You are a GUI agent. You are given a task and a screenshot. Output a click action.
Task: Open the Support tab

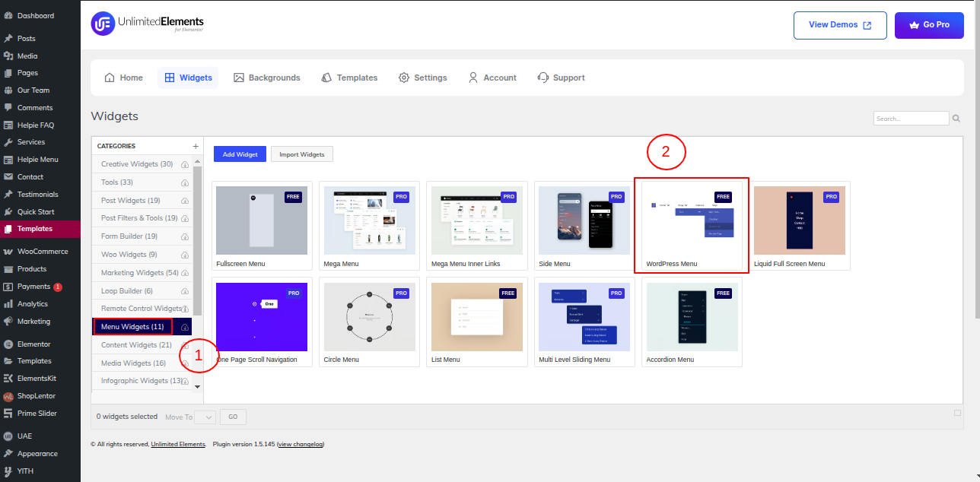pos(562,78)
